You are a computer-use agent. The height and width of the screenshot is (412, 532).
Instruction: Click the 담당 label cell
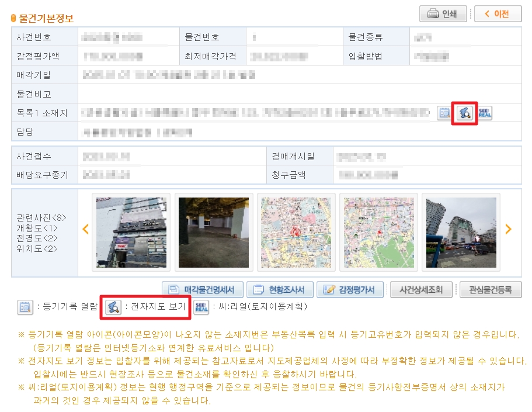point(45,131)
